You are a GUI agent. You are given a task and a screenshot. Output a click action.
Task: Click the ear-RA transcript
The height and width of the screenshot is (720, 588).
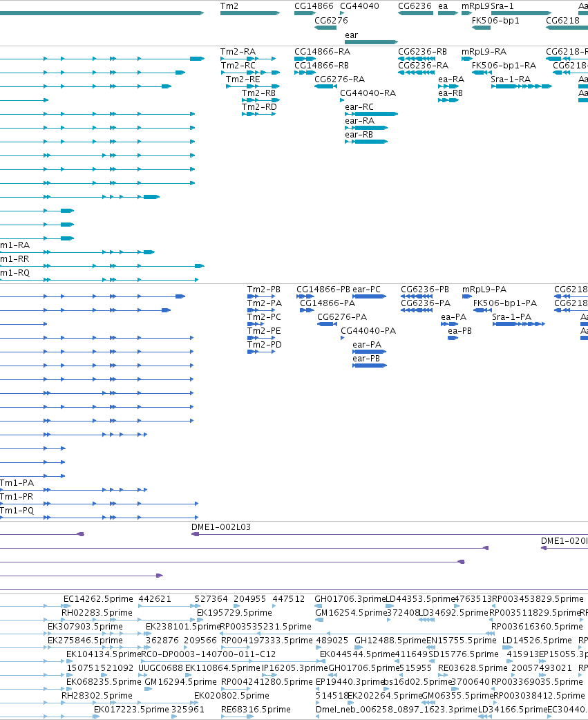coord(366,128)
